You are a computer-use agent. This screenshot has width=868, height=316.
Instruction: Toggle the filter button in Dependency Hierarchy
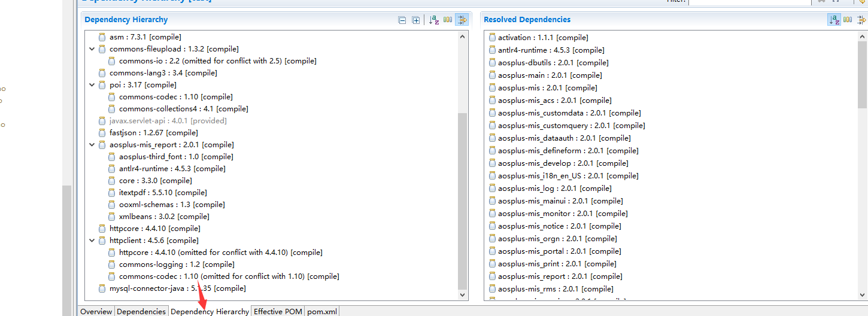pyautogui.click(x=462, y=20)
